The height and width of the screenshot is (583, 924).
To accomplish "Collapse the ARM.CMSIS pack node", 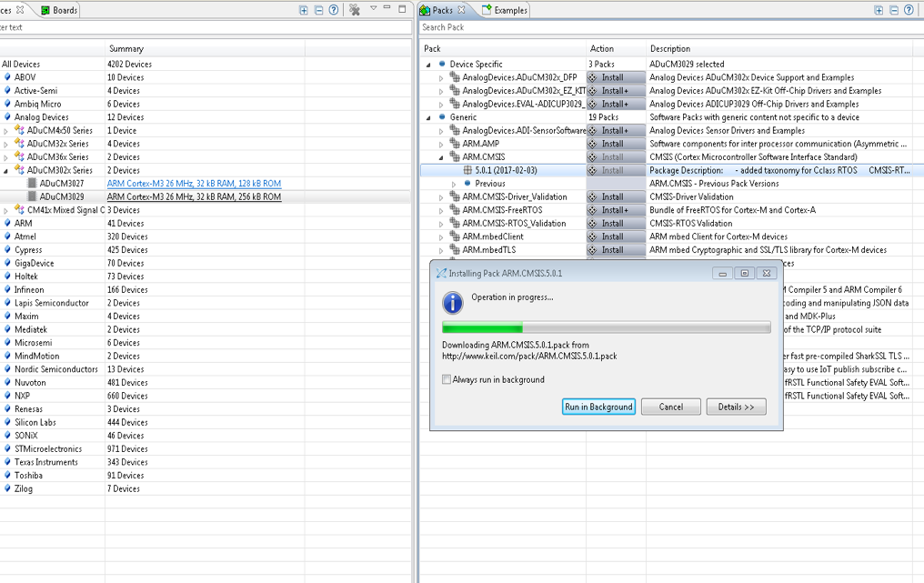I will coord(441,157).
